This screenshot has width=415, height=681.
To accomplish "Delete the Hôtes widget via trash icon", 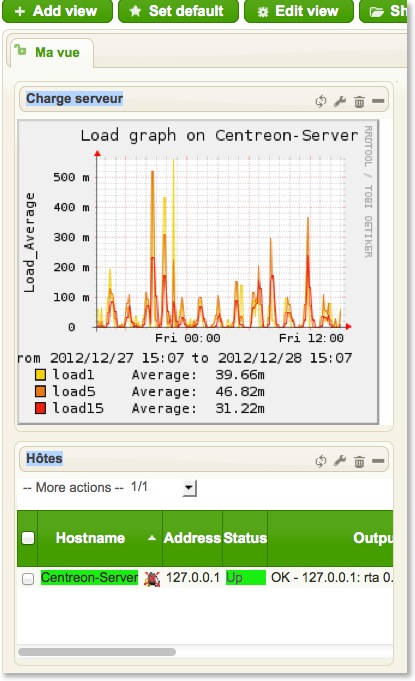I will pyautogui.click(x=359, y=461).
